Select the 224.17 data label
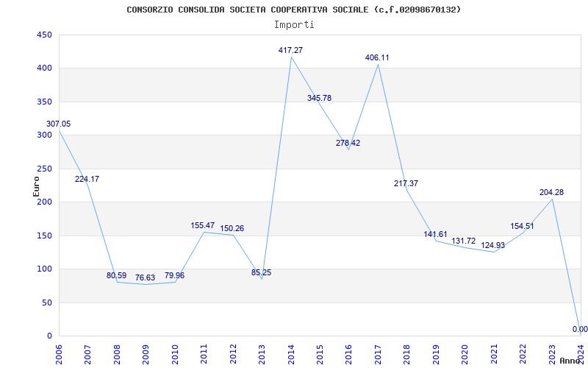This screenshot has width=588, height=368. [x=87, y=179]
